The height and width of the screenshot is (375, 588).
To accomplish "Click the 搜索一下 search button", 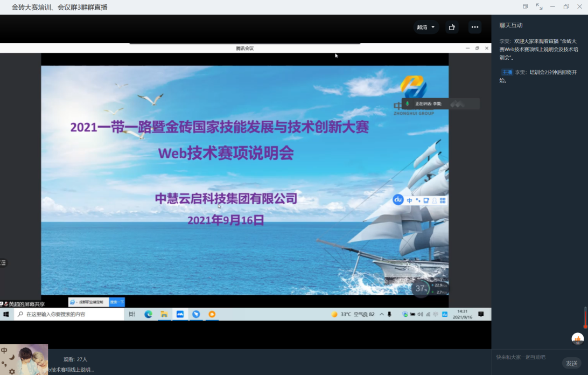I will coord(117,302).
